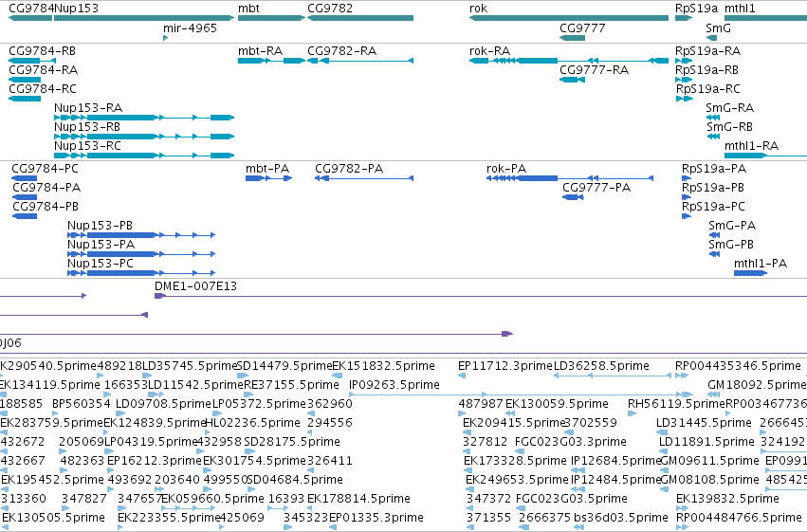Click the CG9784-PB protein
The height and width of the screenshot is (532, 807).
(25, 216)
